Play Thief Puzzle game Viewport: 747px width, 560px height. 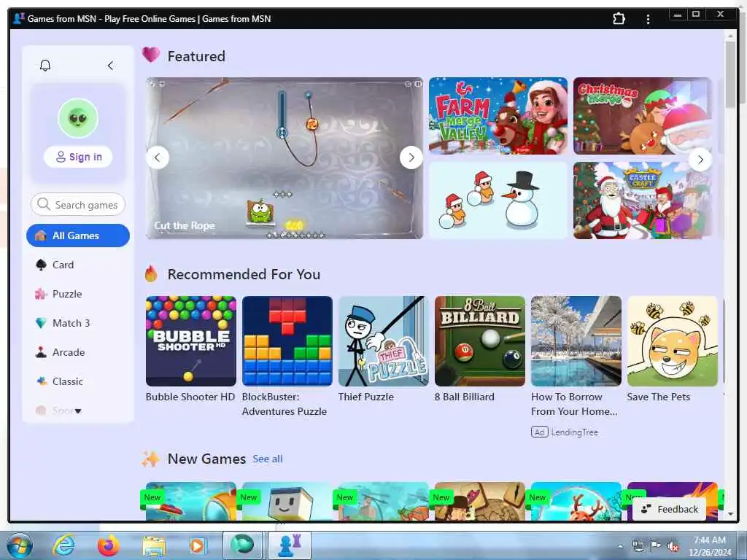pos(384,341)
